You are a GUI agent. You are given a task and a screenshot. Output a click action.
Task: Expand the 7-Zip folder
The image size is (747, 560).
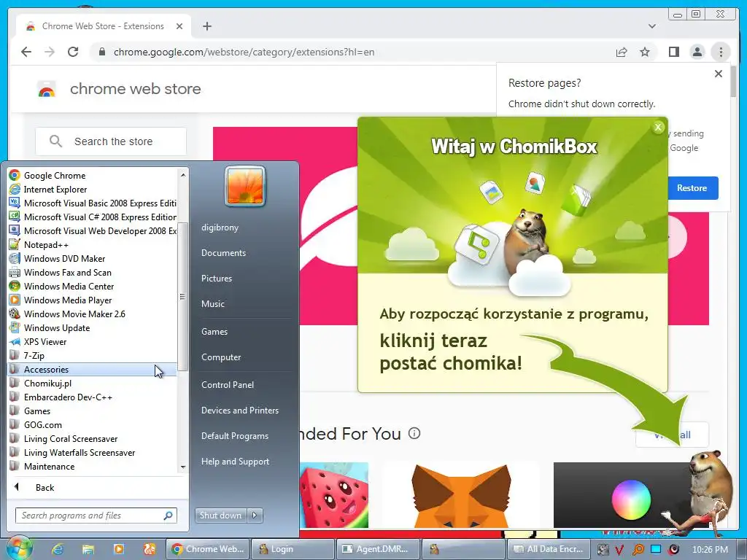click(93, 355)
